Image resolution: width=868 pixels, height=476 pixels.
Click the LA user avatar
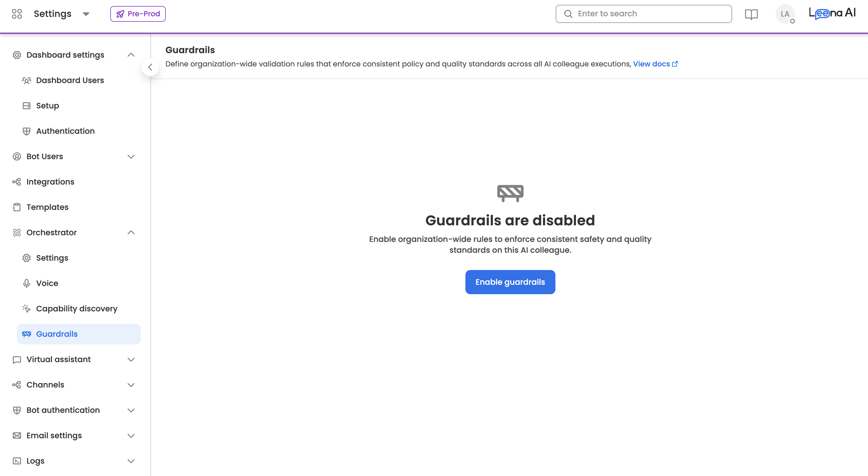(785, 14)
